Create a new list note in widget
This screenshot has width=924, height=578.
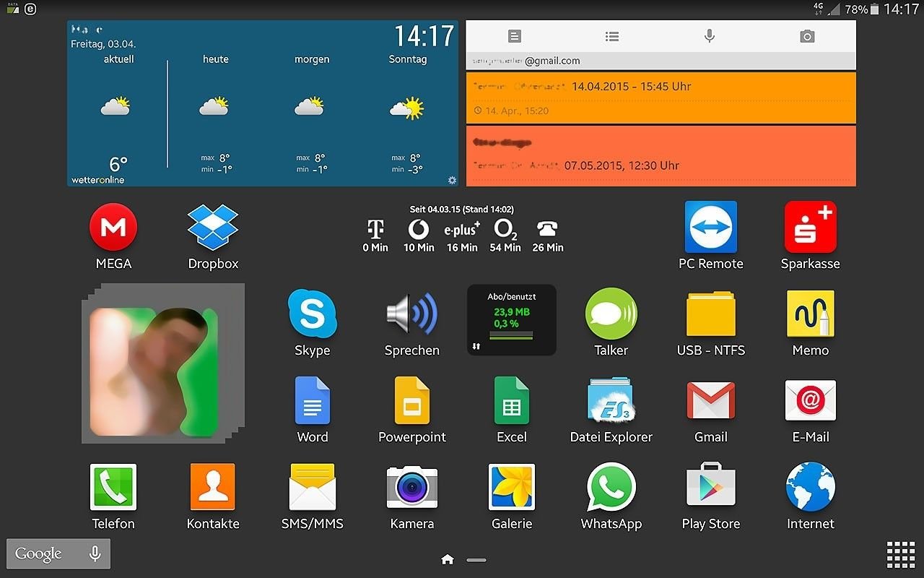pos(612,36)
